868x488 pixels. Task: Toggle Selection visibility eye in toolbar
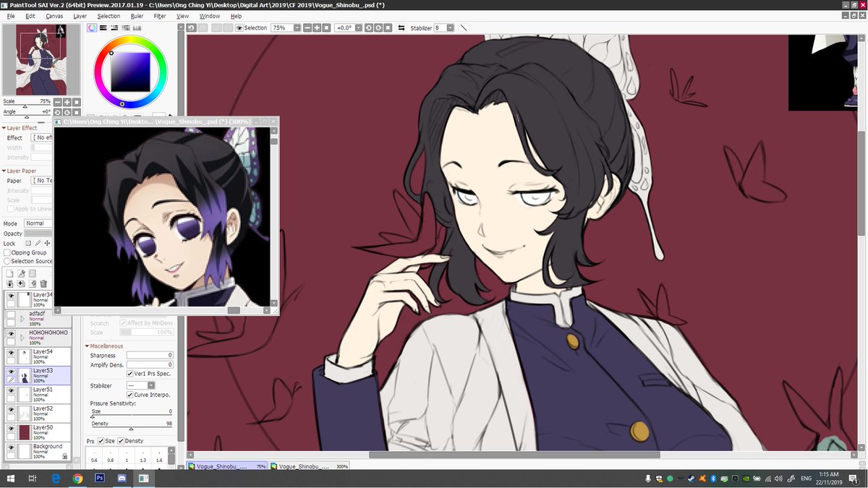(x=239, y=27)
